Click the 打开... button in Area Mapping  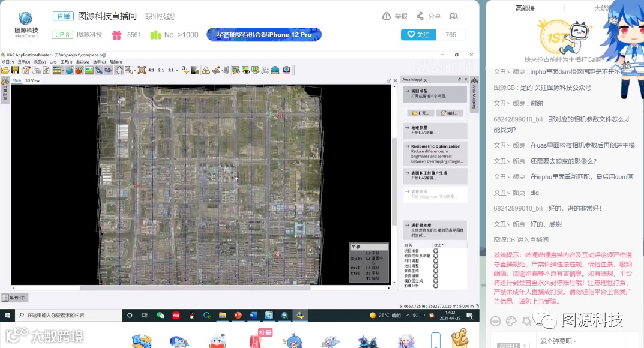421,113
